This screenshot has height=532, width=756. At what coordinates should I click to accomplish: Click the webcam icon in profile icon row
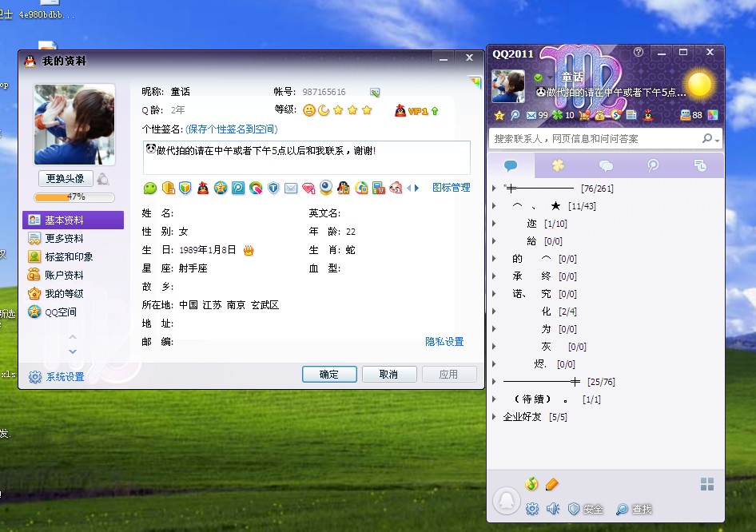pyautogui.click(x=326, y=188)
